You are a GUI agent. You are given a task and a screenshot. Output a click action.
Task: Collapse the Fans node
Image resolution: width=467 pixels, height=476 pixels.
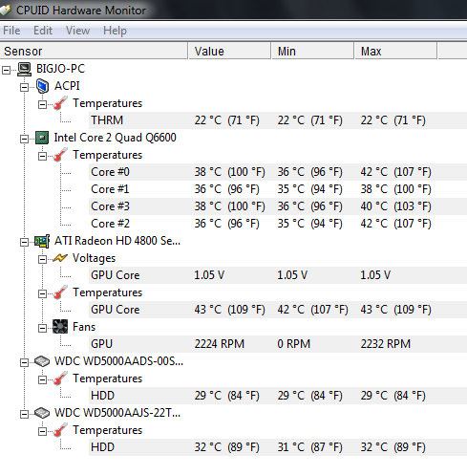point(42,328)
